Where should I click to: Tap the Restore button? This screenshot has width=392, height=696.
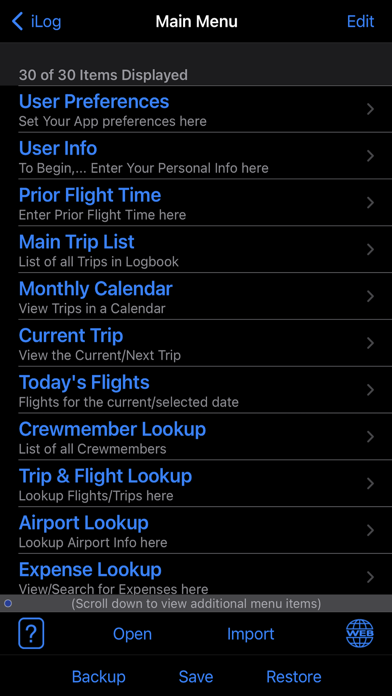pyautogui.click(x=293, y=677)
